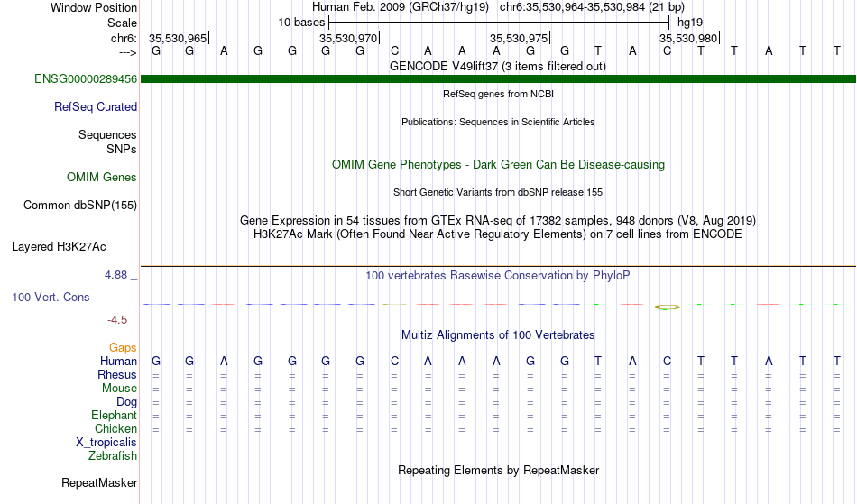Select the Elephant alignment row label
Image resolution: width=857 pixels, height=504 pixels.
tap(114, 415)
